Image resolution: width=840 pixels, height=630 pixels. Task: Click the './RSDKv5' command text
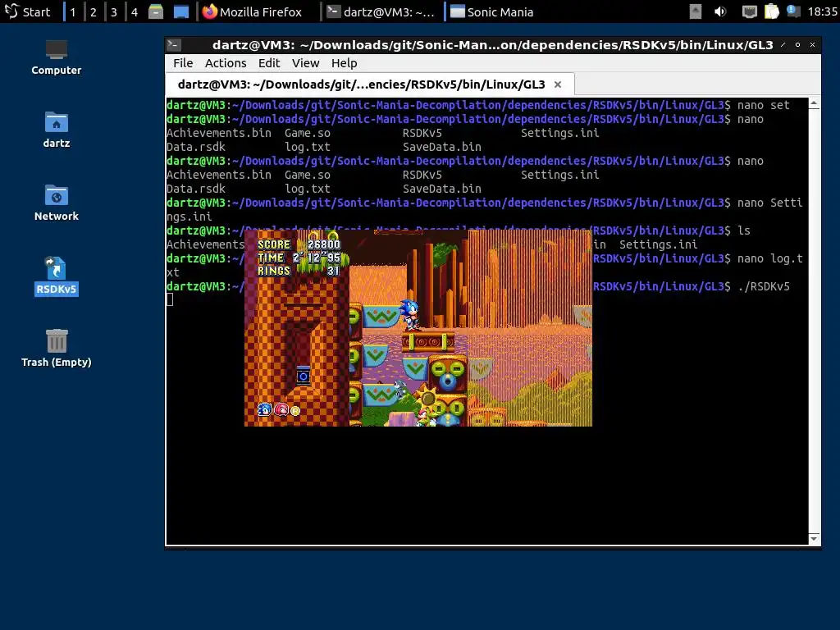[764, 286]
